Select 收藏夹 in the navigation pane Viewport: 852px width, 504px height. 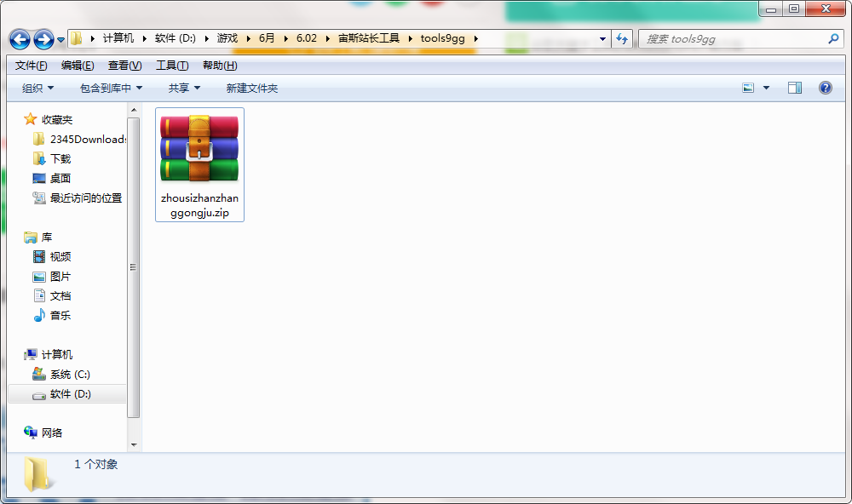click(x=56, y=119)
